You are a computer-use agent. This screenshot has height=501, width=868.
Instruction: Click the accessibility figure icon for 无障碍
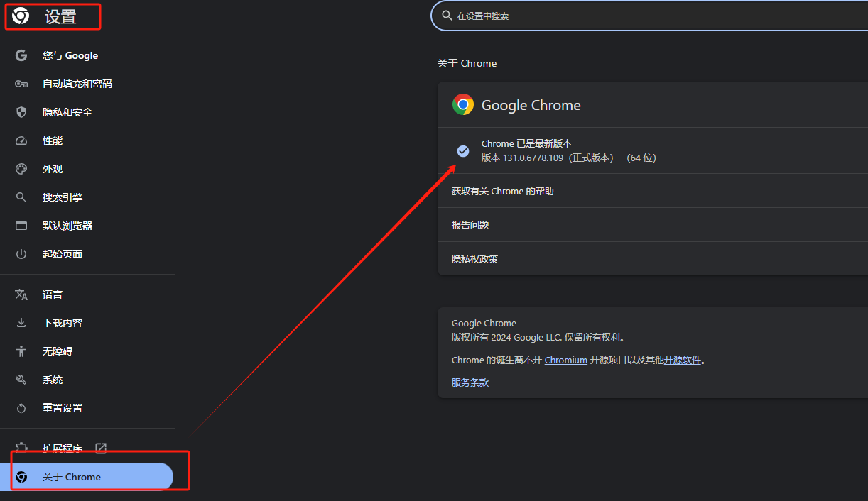click(x=21, y=351)
